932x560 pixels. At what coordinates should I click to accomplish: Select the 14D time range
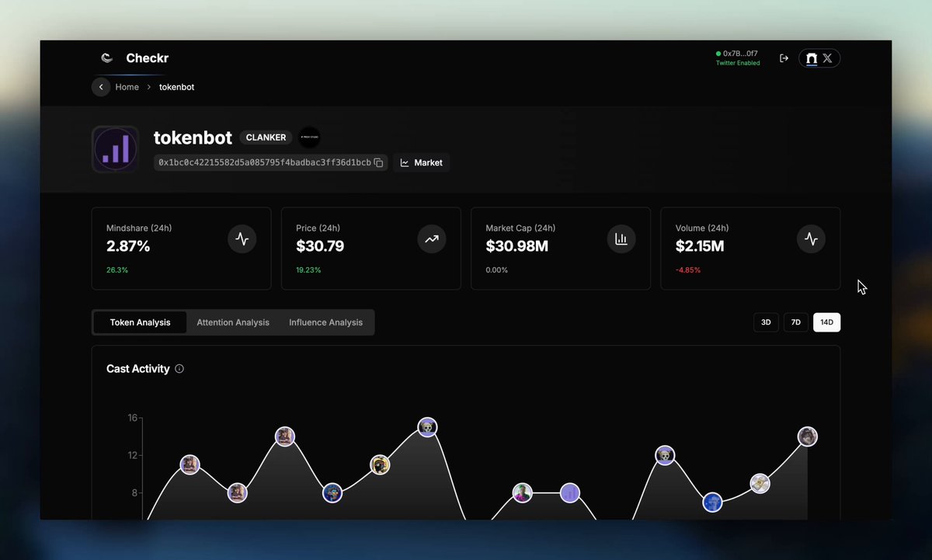826,322
